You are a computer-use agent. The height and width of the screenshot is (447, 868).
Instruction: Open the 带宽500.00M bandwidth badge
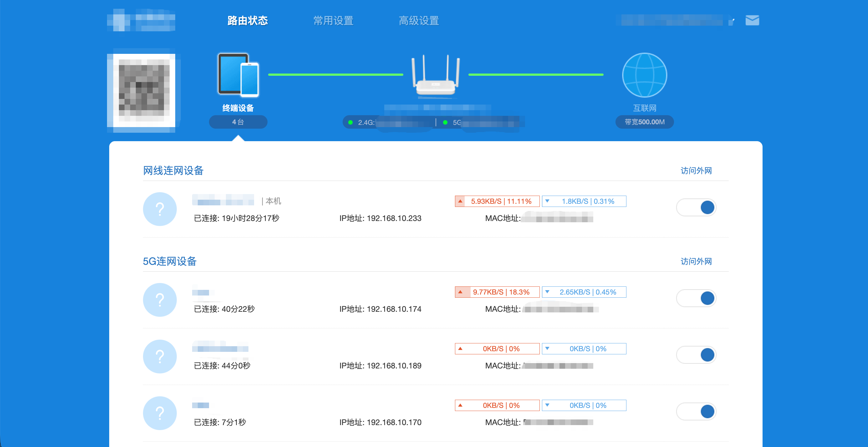tap(645, 122)
